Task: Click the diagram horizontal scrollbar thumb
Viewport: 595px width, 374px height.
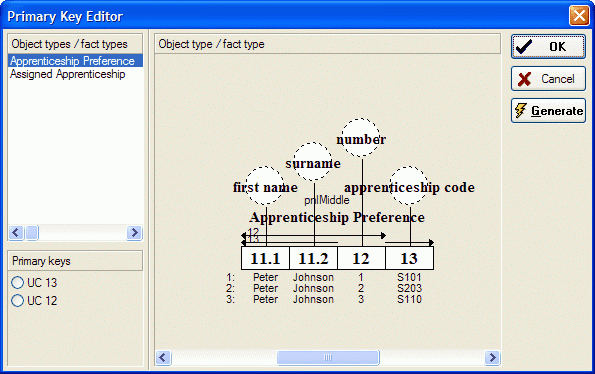Action: coord(328,357)
